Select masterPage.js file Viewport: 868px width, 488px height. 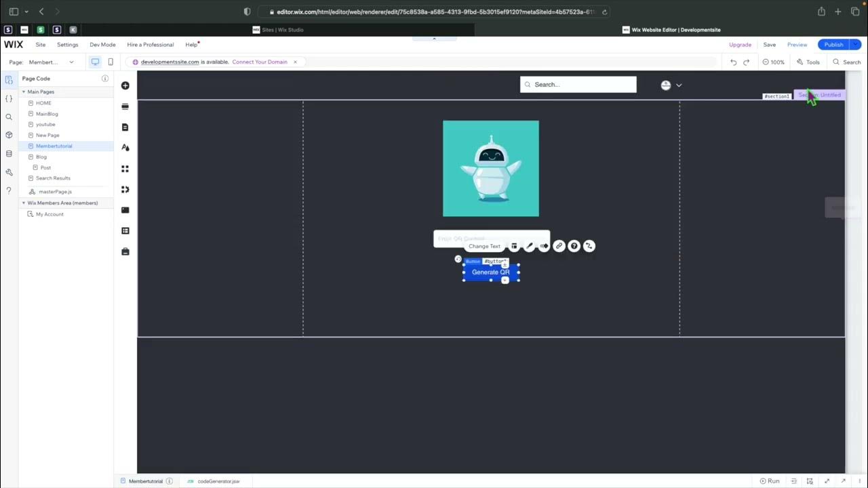click(55, 192)
